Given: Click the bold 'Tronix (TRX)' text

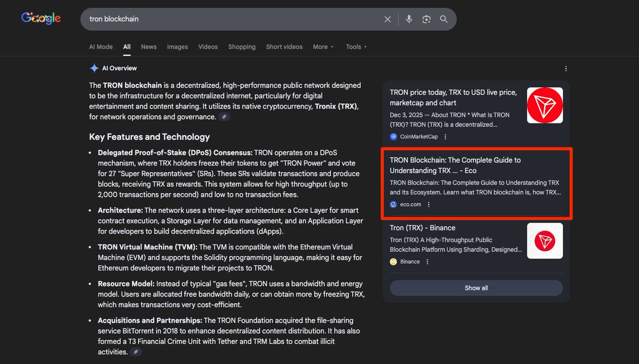Looking at the screenshot, I should coord(337,106).
